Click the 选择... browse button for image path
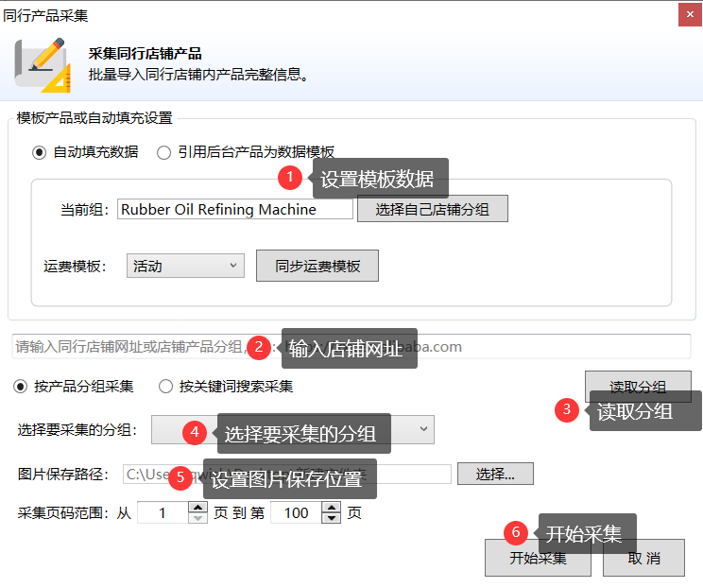This screenshot has width=703, height=588. pyautogui.click(x=495, y=474)
